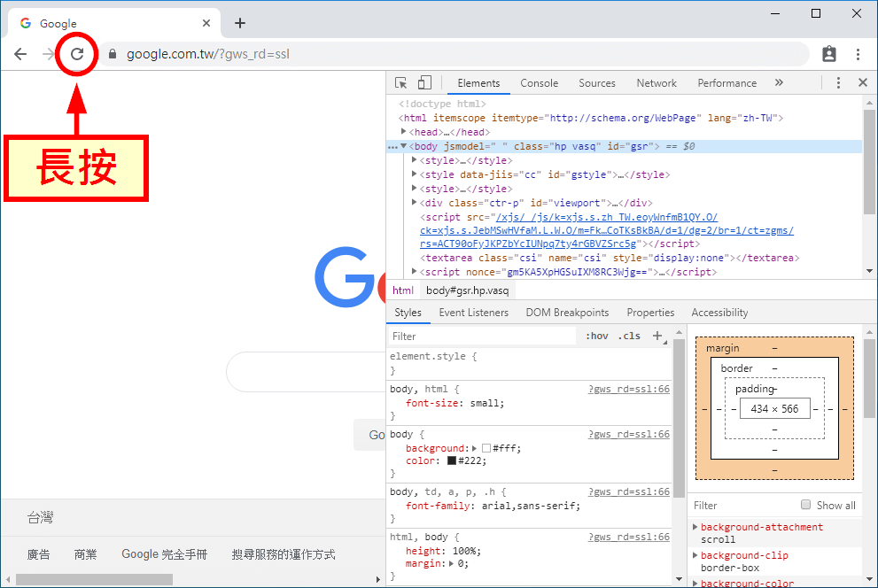Open the 廣告 footer link
The height and width of the screenshot is (588, 878).
(x=39, y=554)
